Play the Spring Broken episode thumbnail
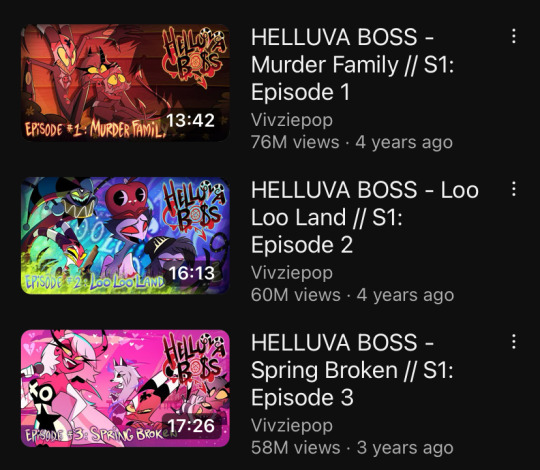This screenshot has width=540, height=470. click(x=125, y=388)
